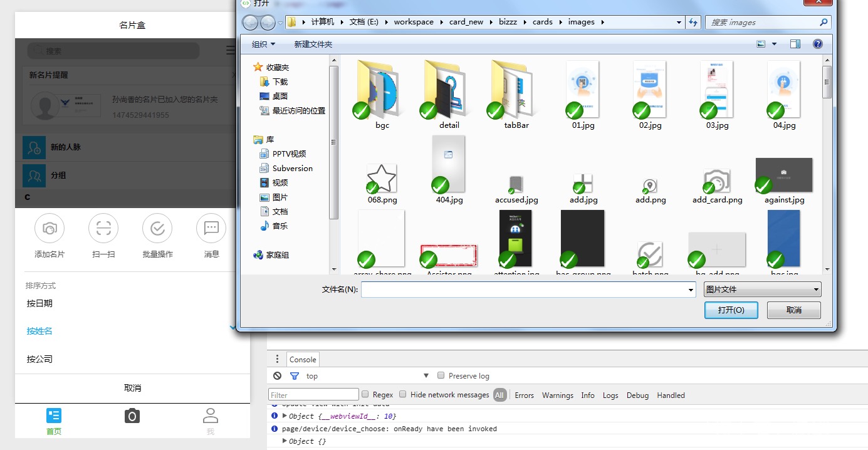This screenshot has width=868, height=450.
Task: Expand the Object {__webviewId__: 10} entry
Action: (x=285, y=416)
